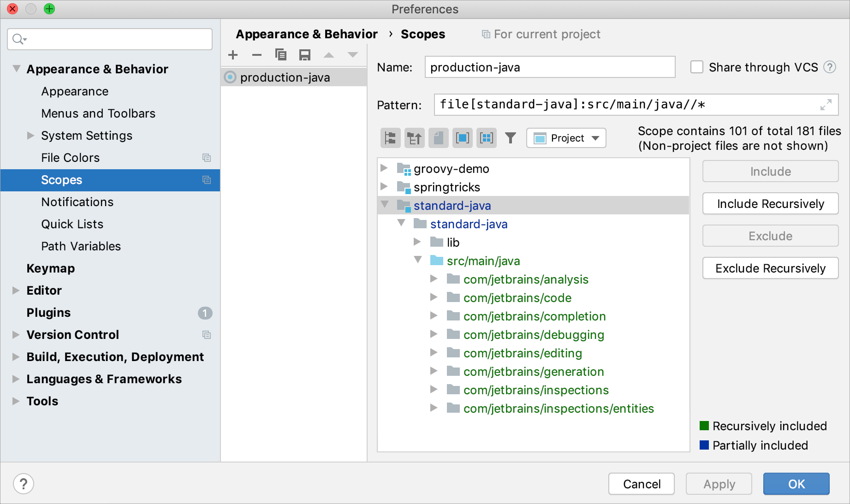Collapse Appearance & Behavior section
Viewport: 850px width, 504px height.
click(17, 69)
